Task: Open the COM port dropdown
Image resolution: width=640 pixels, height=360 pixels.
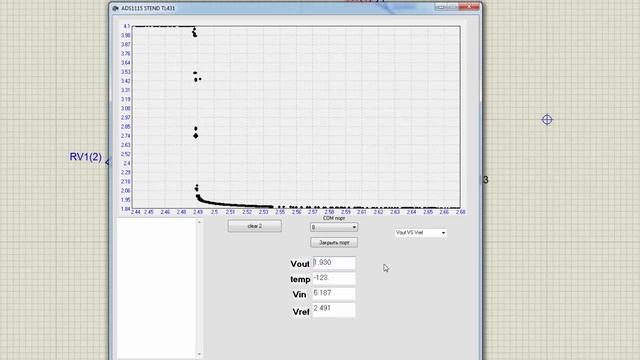Action: pyautogui.click(x=334, y=227)
